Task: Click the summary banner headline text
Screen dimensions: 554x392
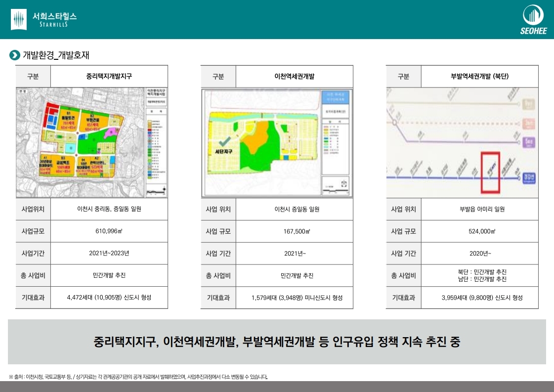Action: coord(277,342)
